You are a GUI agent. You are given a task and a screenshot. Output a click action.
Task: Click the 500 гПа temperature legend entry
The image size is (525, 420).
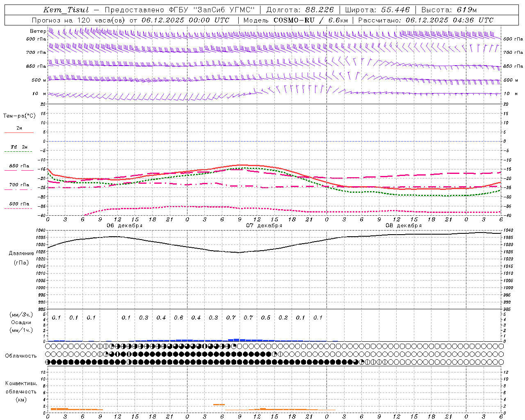tap(19, 205)
